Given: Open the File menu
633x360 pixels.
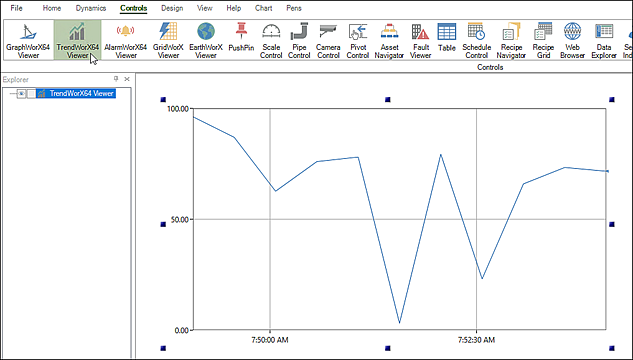Looking at the screenshot, I should 16,8.
